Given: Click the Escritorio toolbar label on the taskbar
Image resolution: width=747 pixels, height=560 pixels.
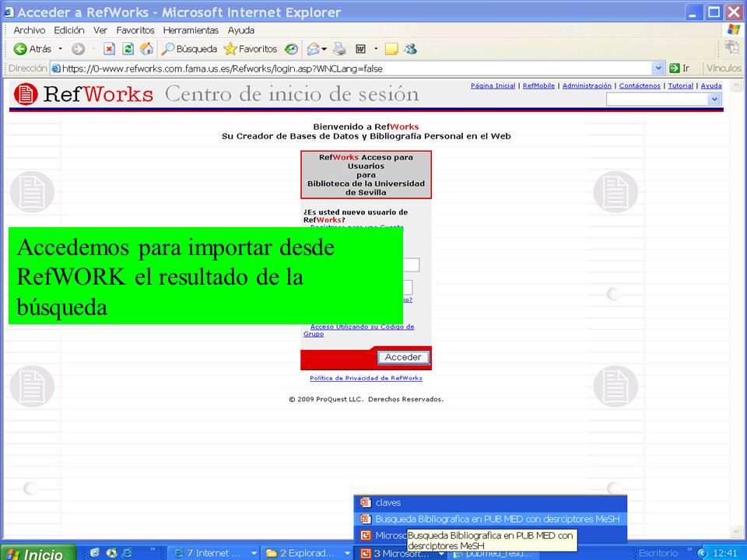Looking at the screenshot, I should point(658,553).
